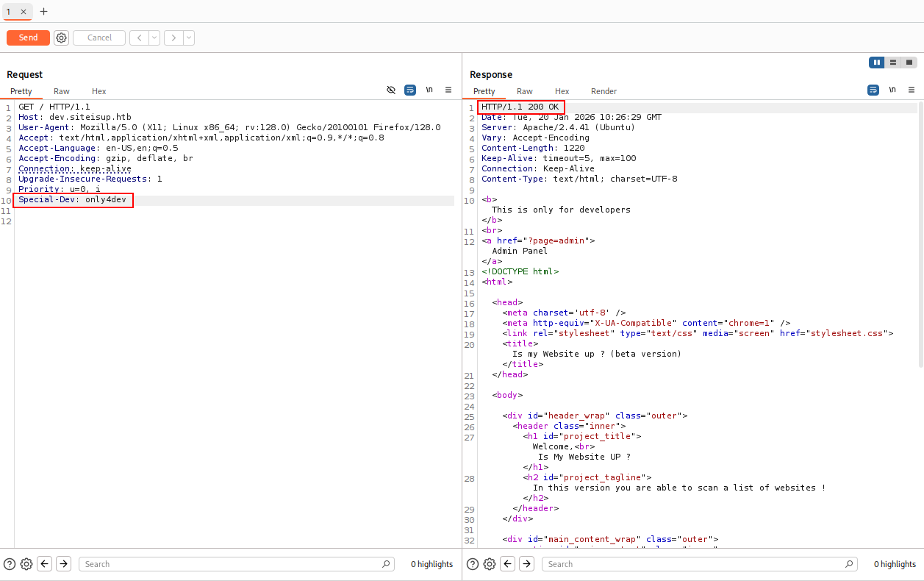The image size is (924, 581).
Task: Switch Request view to Raw tab
Action: (x=62, y=91)
